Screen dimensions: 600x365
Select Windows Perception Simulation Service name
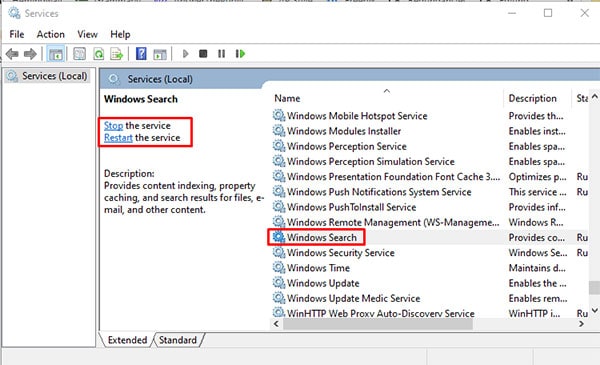tap(371, 161)
